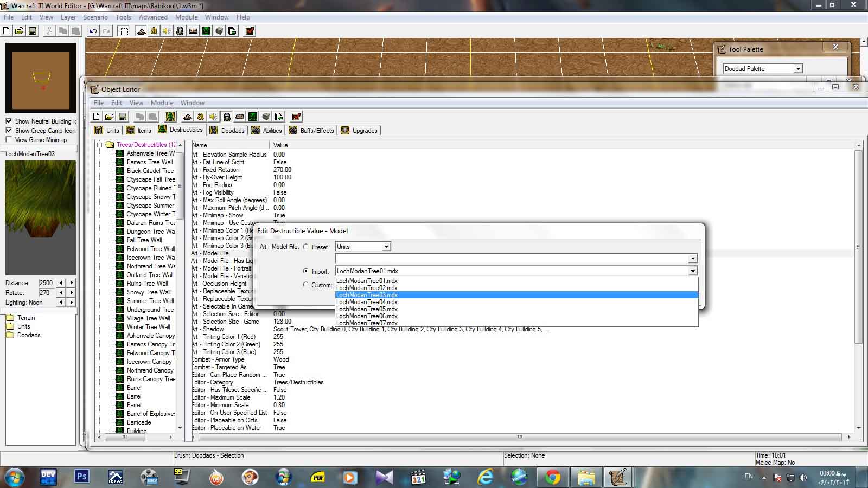Click Open Map icon in main World Editor toolbar
The image size is (868, 488).
[20, 31]
